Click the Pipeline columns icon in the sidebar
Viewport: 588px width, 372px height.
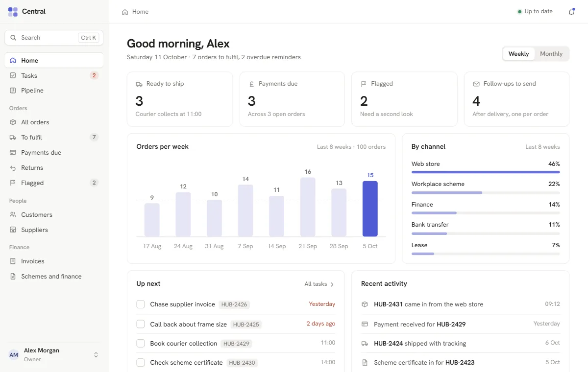13,91
